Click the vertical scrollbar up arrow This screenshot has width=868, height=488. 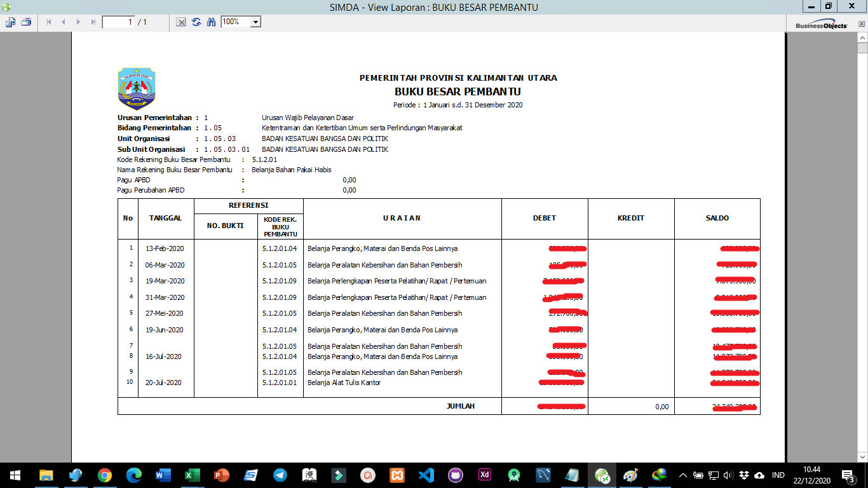pyautogui.click(x=862, y=38)
